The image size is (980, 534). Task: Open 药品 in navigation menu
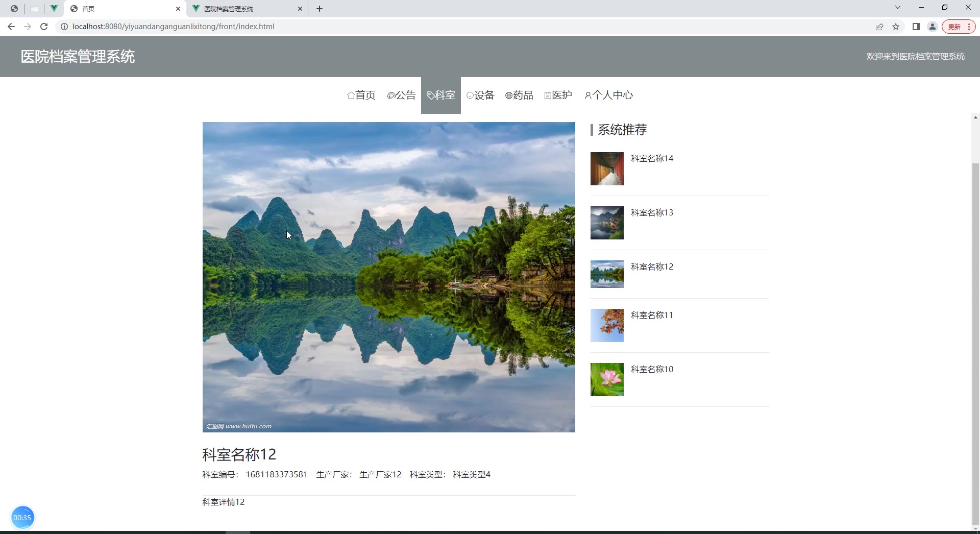[x=519, y=95]
